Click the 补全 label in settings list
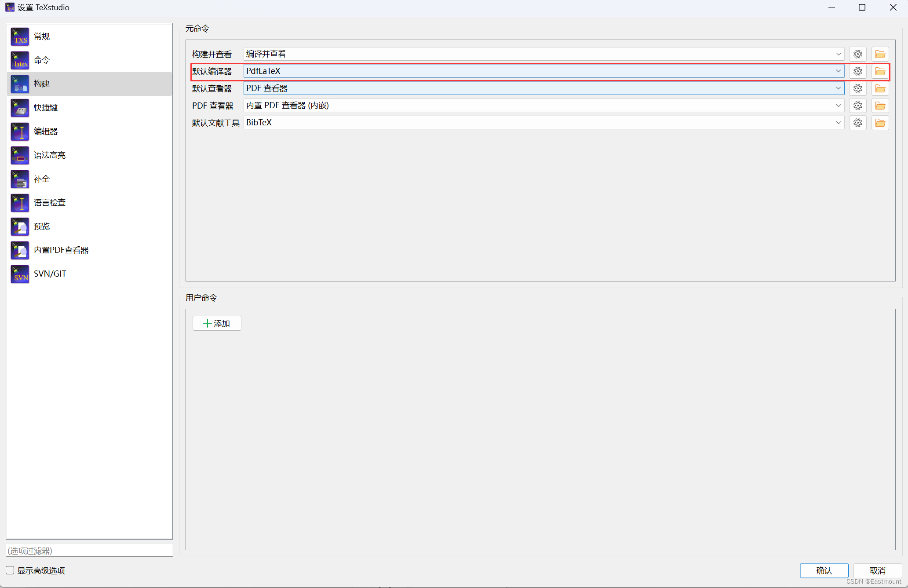Screen dimensions: 908x588 point(42,179)
